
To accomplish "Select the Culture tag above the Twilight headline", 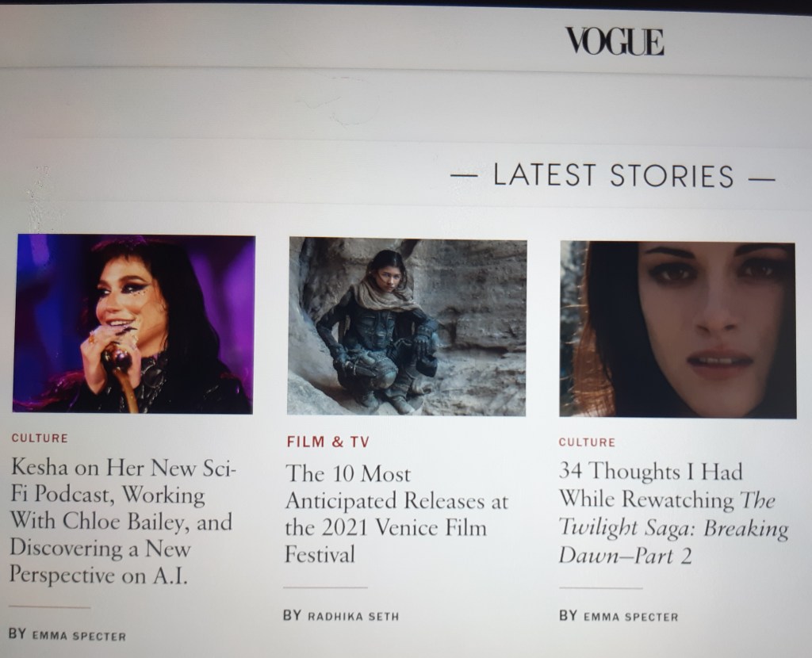I will 588,442.
